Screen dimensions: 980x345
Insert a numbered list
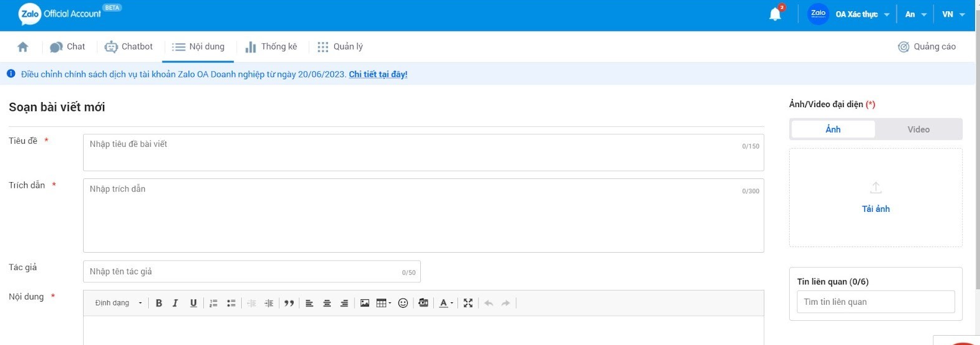coord(213,303)
